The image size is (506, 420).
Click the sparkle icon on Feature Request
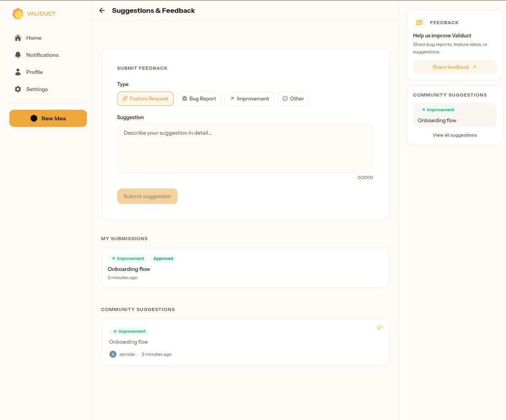click(125, 99)
